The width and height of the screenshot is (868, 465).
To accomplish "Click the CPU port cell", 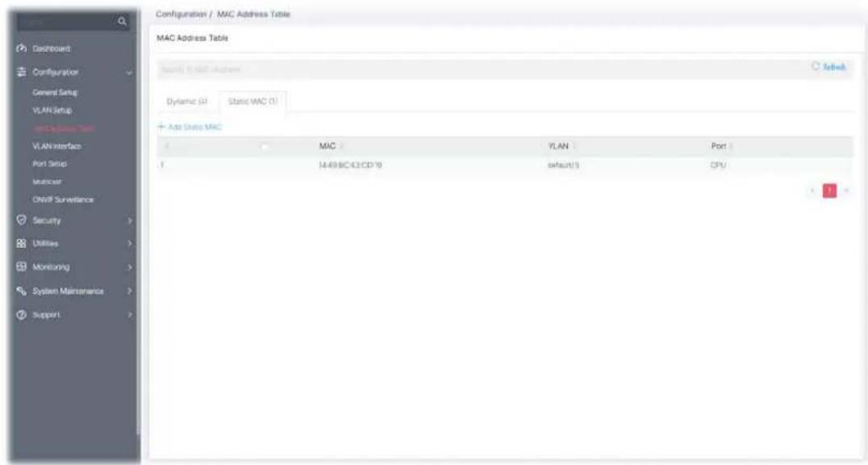I will point(718,165).
